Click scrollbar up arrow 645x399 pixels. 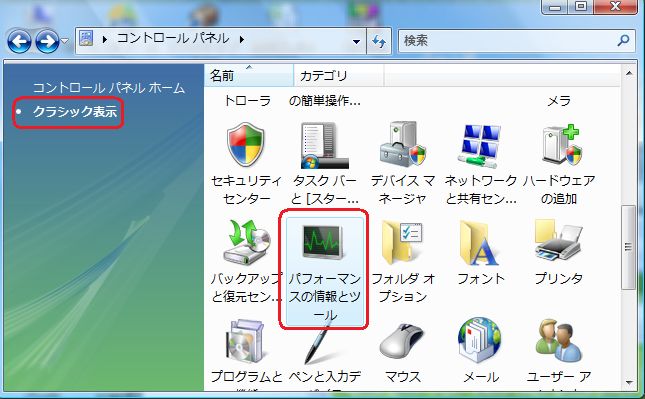629,74
